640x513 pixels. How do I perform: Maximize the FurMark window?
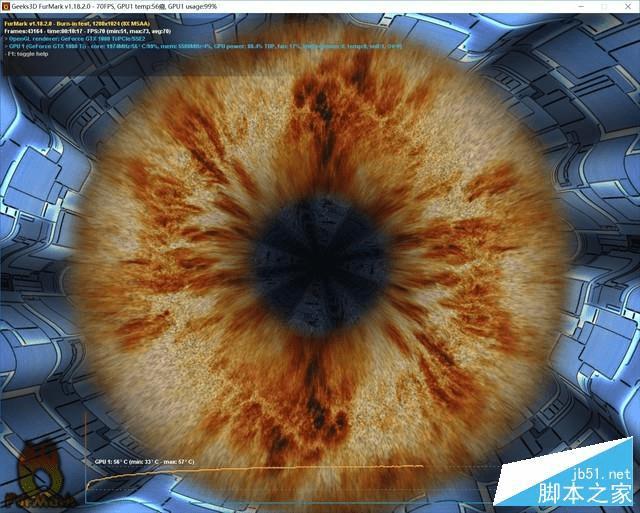tap(604, 7)
